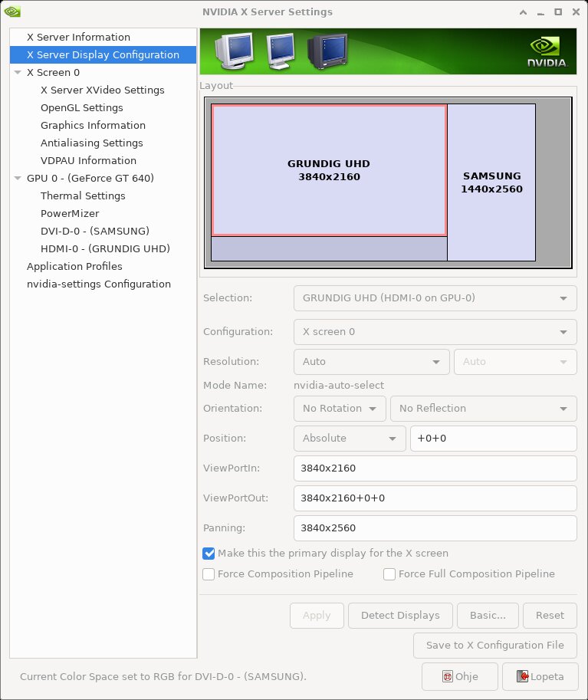This screenshot has width=588, height=700.
Task: Select GPU 0 - (GeForce GT 640) label
Action: (x=90, y=178)
